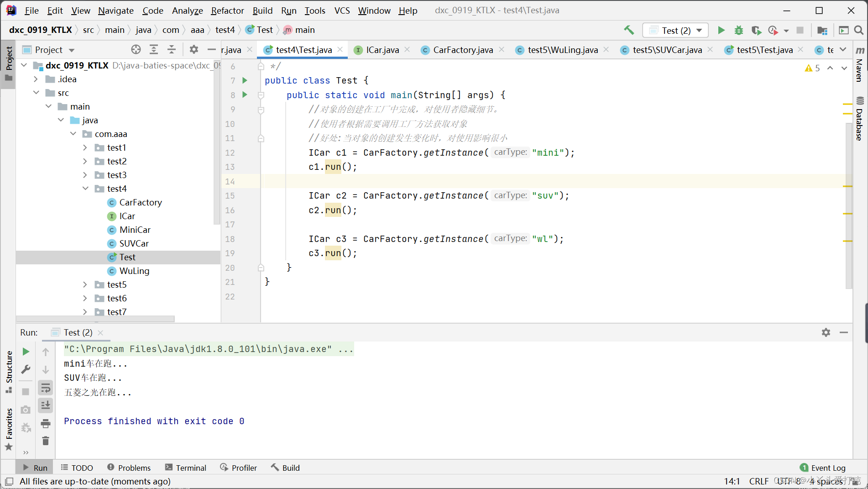868x489 pixels.
Task: Open Test (2) run configuration dropdown
Action: tap(675, 30)
